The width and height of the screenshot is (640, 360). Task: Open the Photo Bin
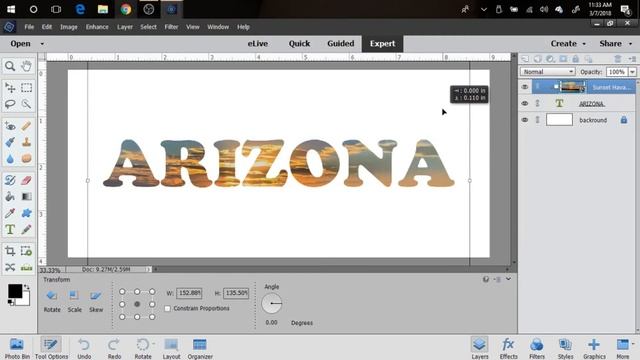[17, 348]
